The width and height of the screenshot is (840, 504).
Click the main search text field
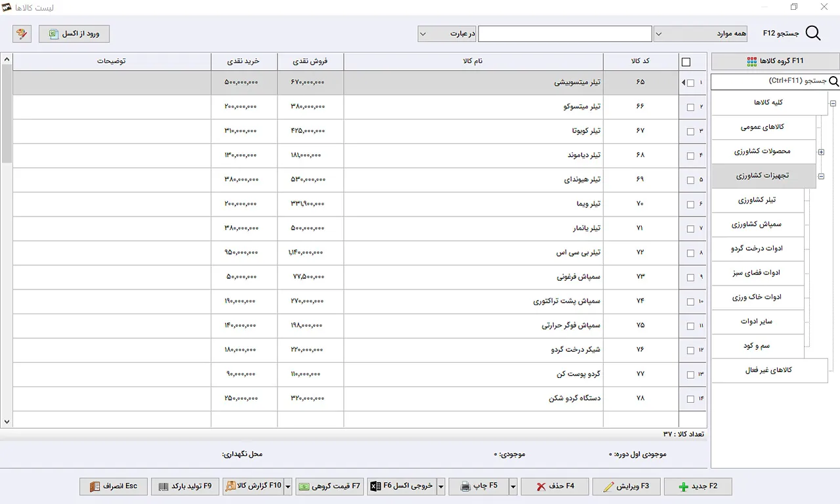[565, 33]
